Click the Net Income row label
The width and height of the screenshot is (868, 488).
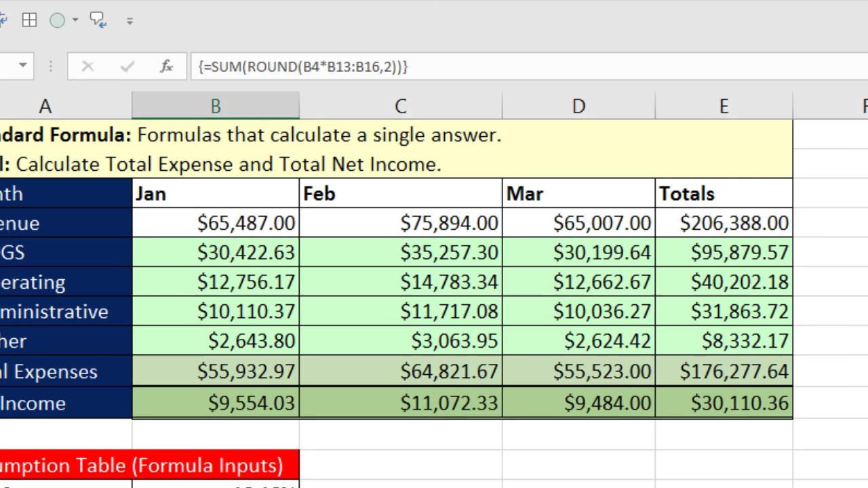tap(66, 403)
